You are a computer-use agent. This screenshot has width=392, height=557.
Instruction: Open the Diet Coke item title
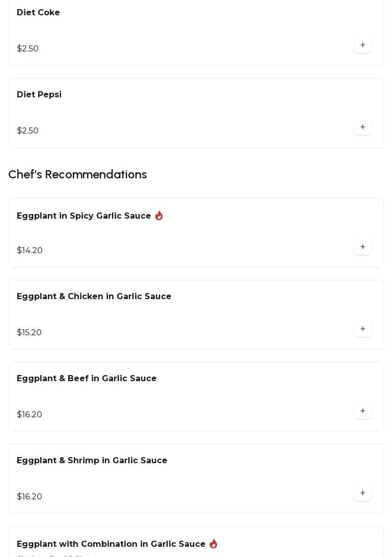[x=38, y=13]
